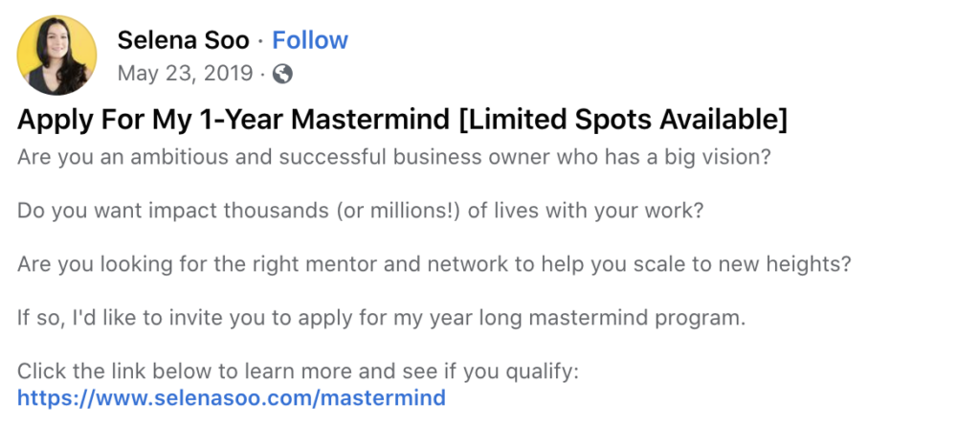Click the public globe privacy icon

coord(282,74)
